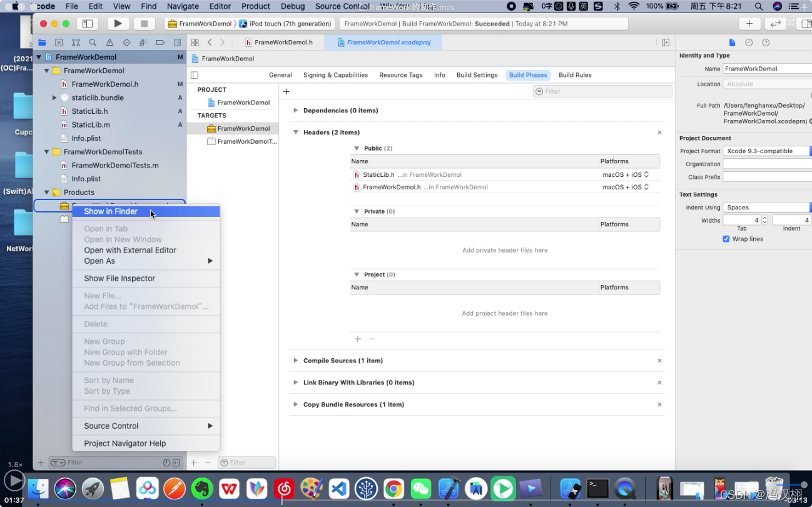Toggle the navigator sidebar button in toolbar
Screen dimensions: 812x507
pos(88,24)
